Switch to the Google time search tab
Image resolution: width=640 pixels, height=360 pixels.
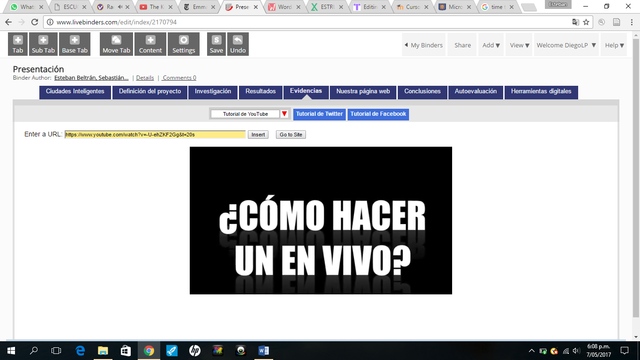coord(498,7)
